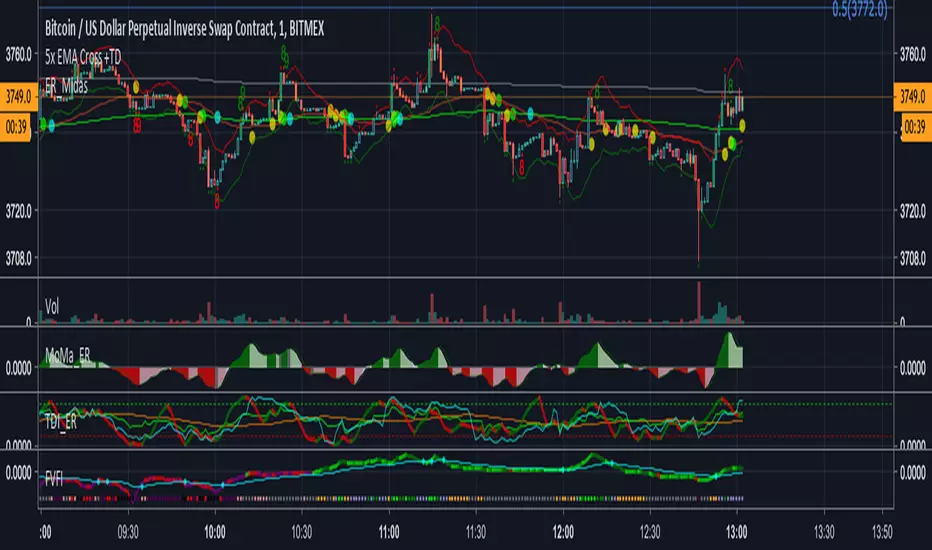The width and height of the screenshot is (932, 550).
Task: Click the 09:30 time axis label
Action: click(x=128, y=532)
